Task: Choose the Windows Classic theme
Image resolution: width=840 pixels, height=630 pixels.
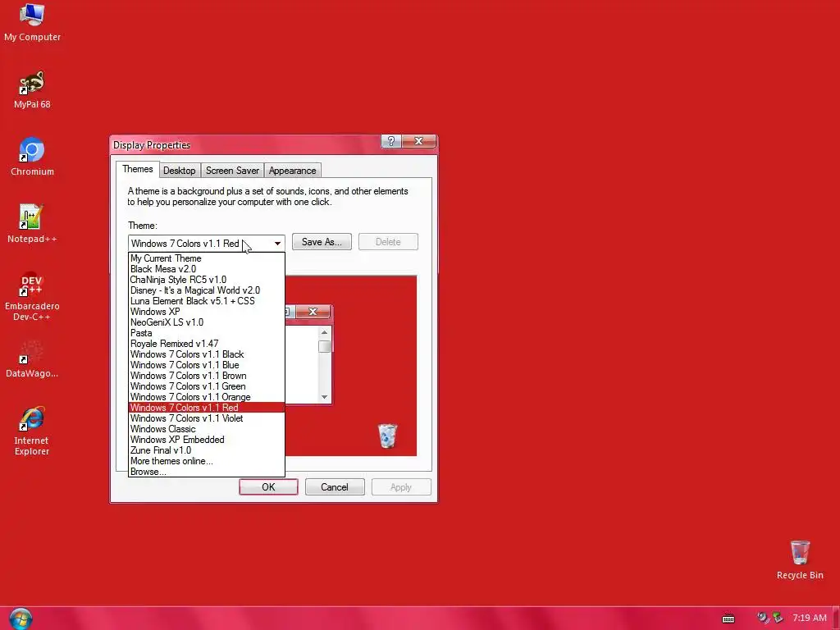Action: point(207,429)
